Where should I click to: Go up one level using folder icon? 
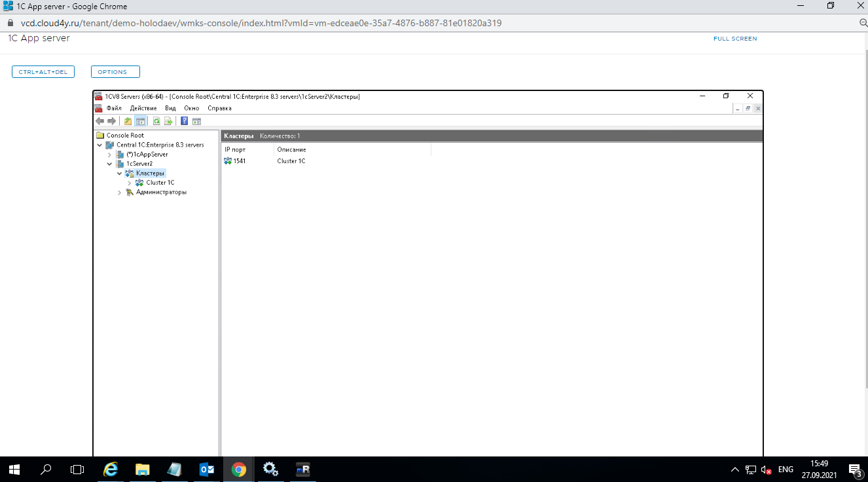[128, 121]
